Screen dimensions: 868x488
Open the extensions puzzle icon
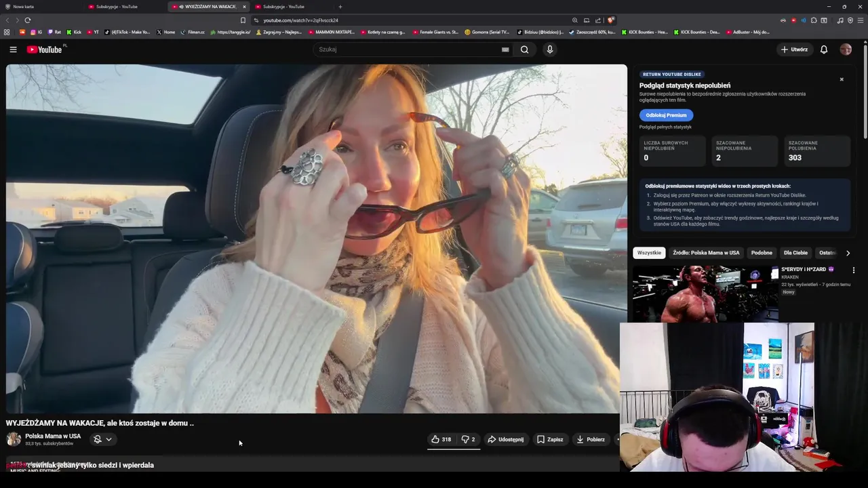pyautogui.click(x=814, y=20)
